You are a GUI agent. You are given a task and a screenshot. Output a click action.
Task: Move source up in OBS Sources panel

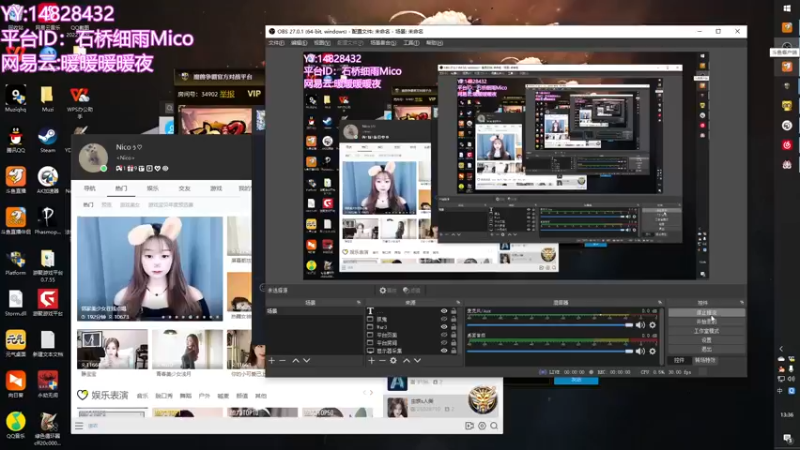tap(406, 360)
